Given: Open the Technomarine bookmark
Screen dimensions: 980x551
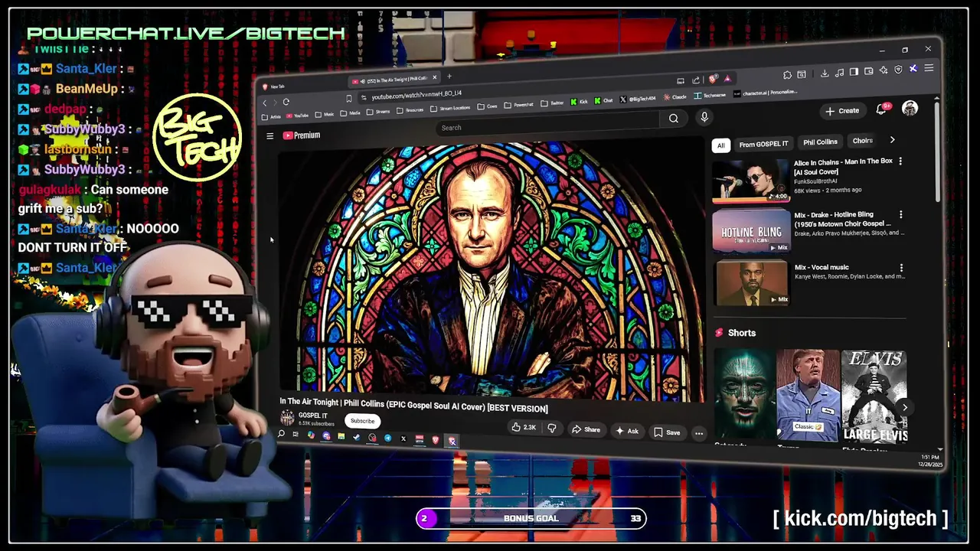Looking at the screenshot, I should [710, 95].
